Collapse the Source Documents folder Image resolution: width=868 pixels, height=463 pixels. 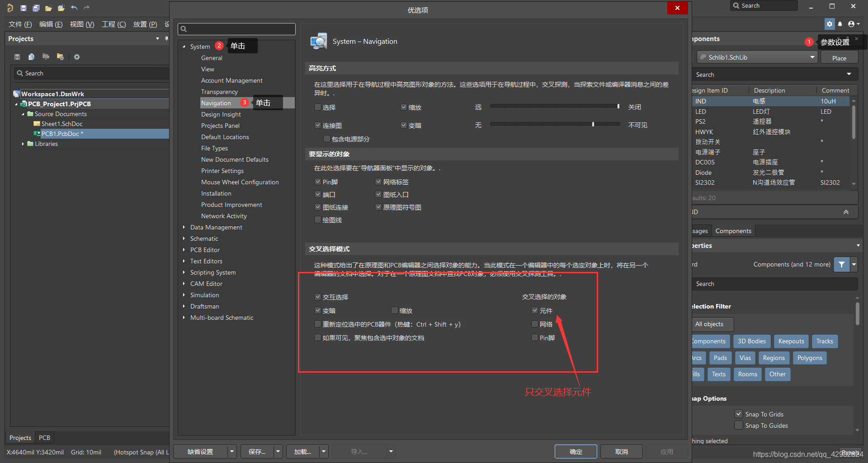[23, 114]
